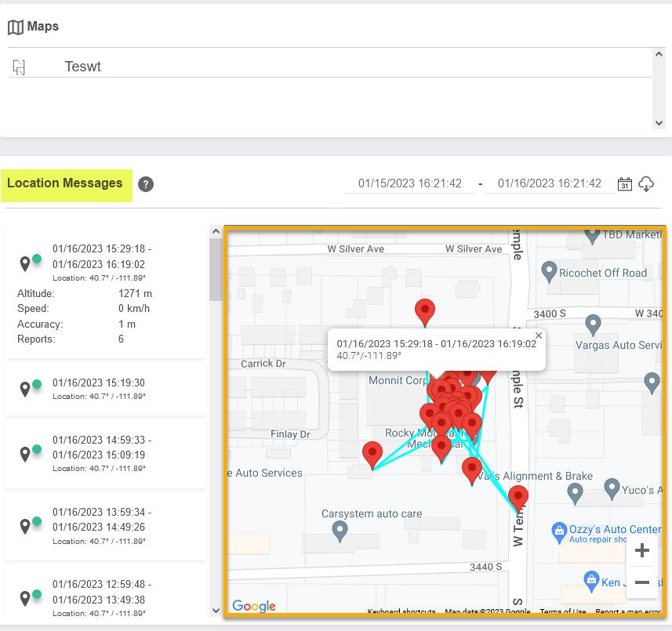The image size is (672, 631).
Task: Zoom out on the map
Action: pyautogui.click(x=641, y=582)
